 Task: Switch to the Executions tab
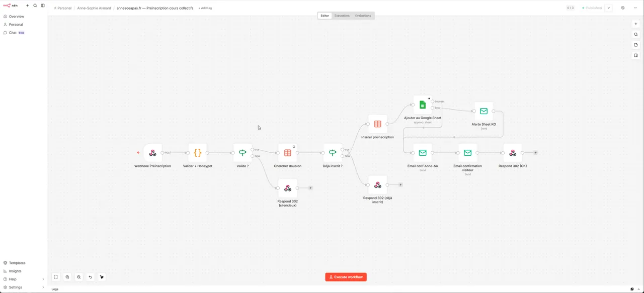[342, 16]
